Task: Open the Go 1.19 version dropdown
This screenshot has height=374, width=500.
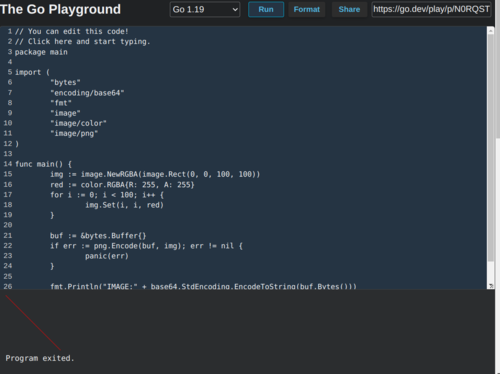Action: [x=205, y=9]
